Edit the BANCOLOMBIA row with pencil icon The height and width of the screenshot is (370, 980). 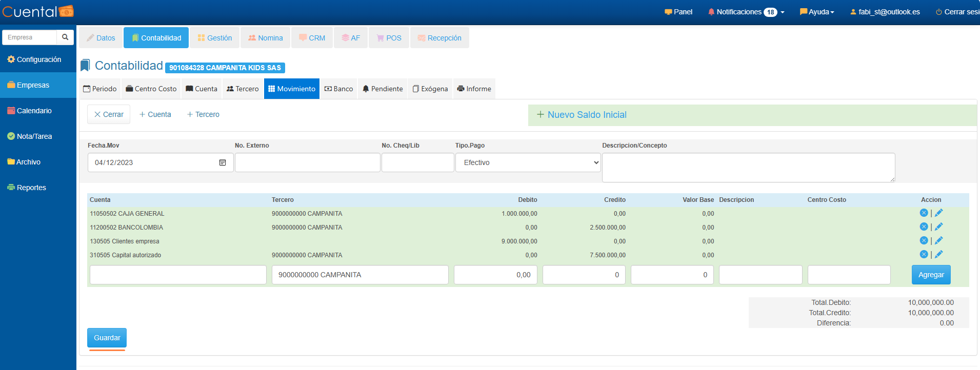click(x=938, y=227)
